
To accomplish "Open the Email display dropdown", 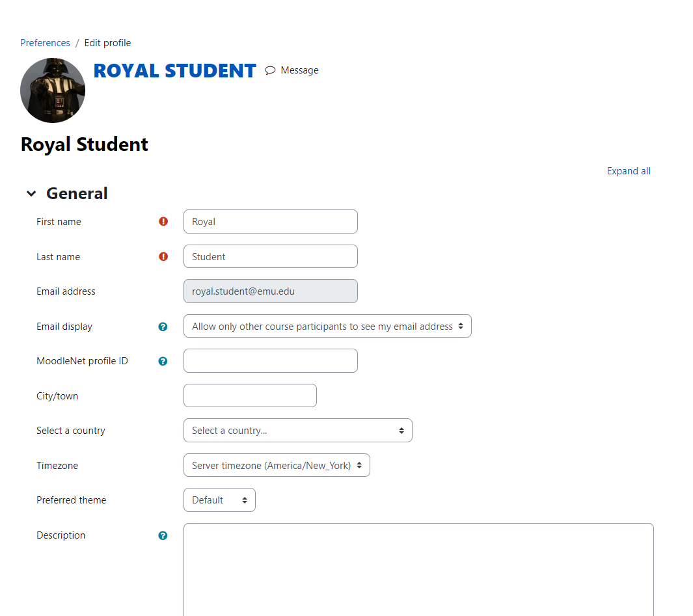I will [x=327, y=326].
